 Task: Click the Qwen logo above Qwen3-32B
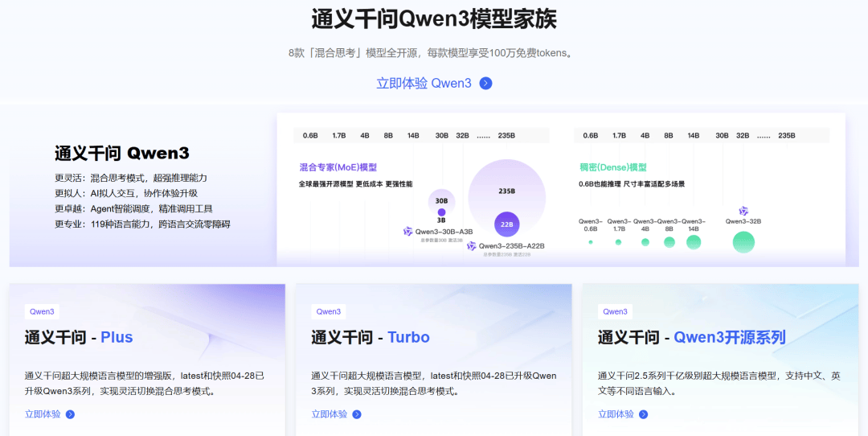[743, 211]
